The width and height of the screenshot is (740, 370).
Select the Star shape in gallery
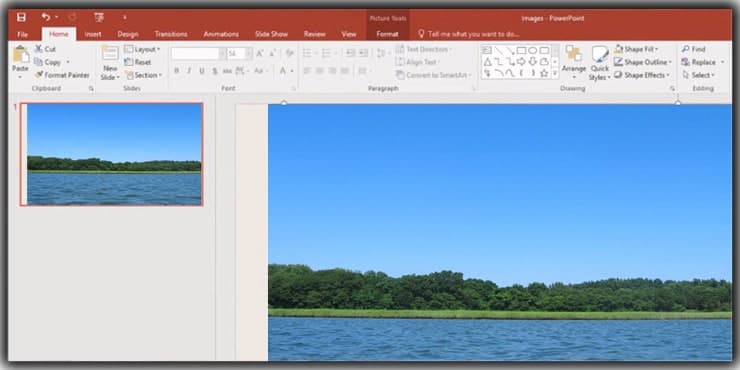544,73
